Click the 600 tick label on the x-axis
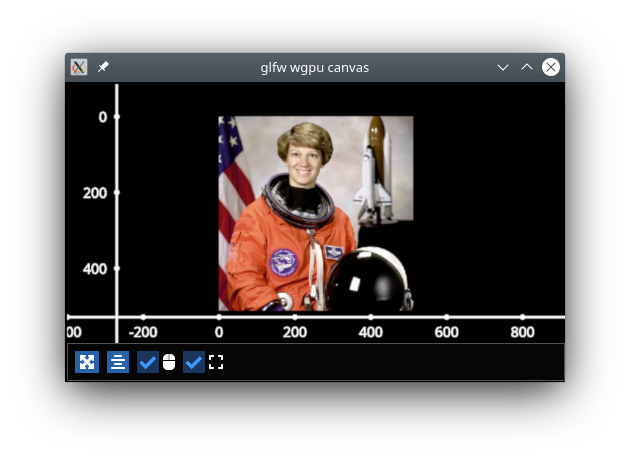This screenshot has width=630, height=459. (446, 332)
